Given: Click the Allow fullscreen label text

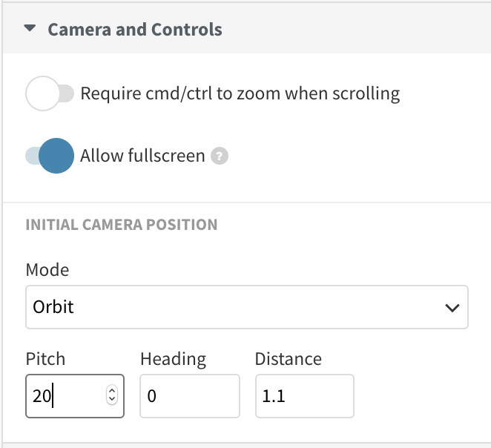Looking at the screenshot, I should [x=142, y=156].
